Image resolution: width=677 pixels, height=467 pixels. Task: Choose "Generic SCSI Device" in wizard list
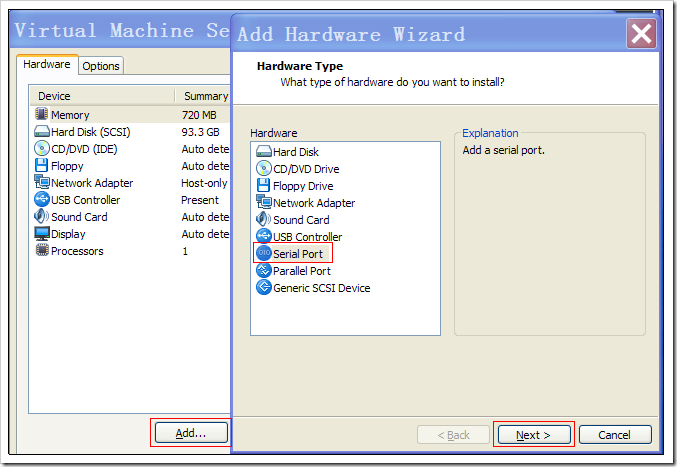pyautogui.click(x=322, y=288)
